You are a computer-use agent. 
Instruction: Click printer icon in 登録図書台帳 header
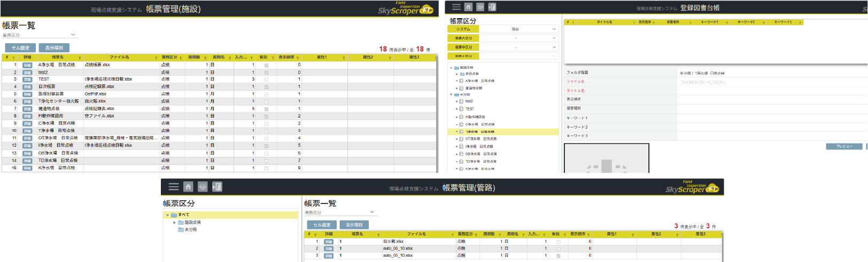point(480,7)
